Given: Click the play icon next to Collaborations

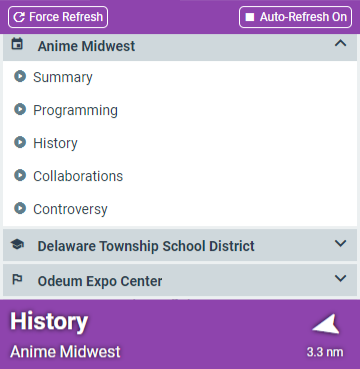Looking at the screenshot, I should 20,175.
